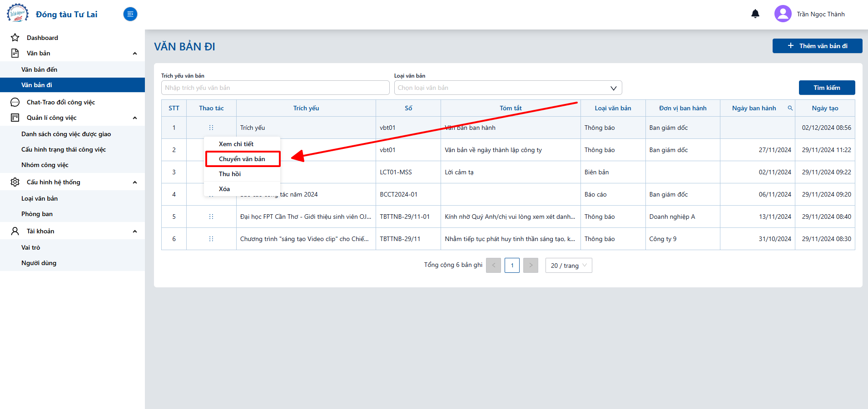Click user name Trần Ngọc Thành
Viewport: 868px width, 409px height.
point(820,14)
